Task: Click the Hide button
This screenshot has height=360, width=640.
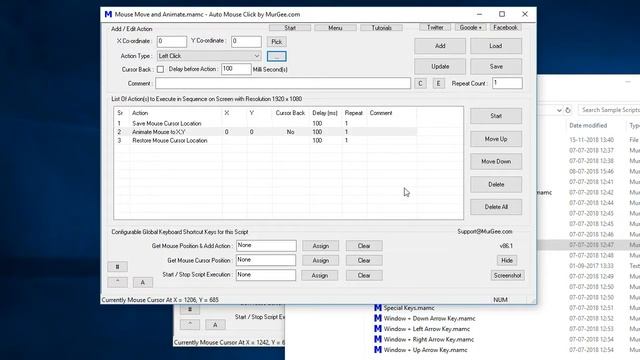Action: click(x=507, y=260)
